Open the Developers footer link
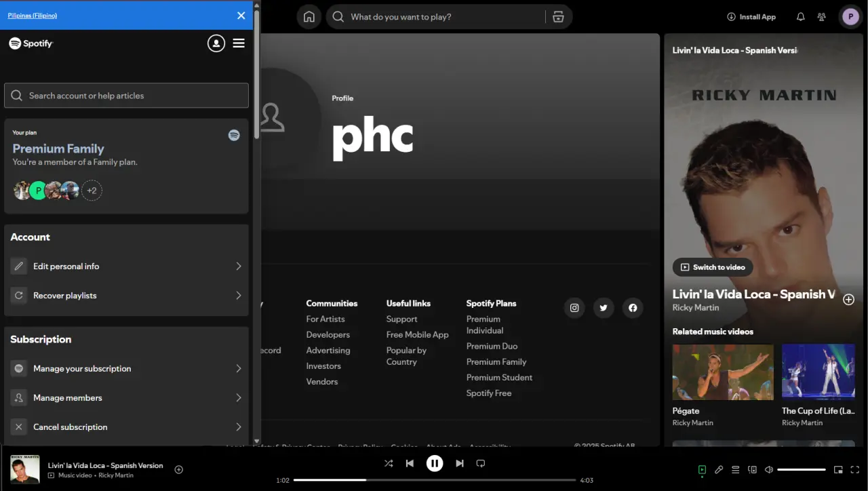 pyautogui.click(x=328, y=335)
